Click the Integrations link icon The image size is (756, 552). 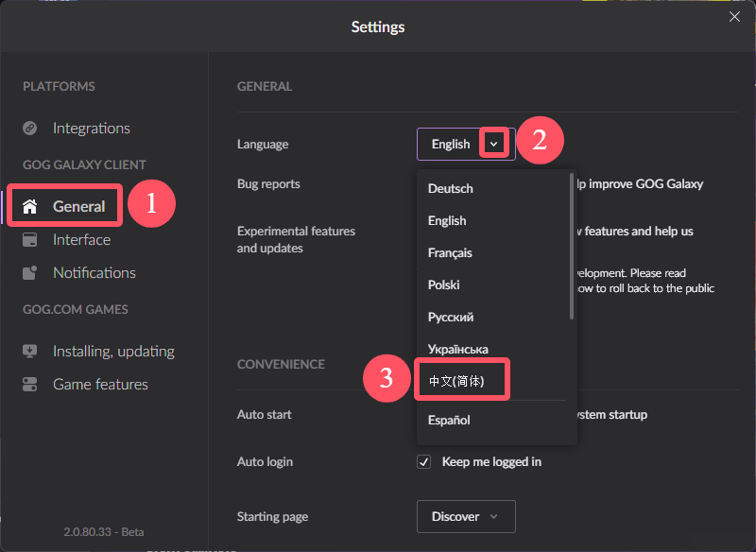30,129
